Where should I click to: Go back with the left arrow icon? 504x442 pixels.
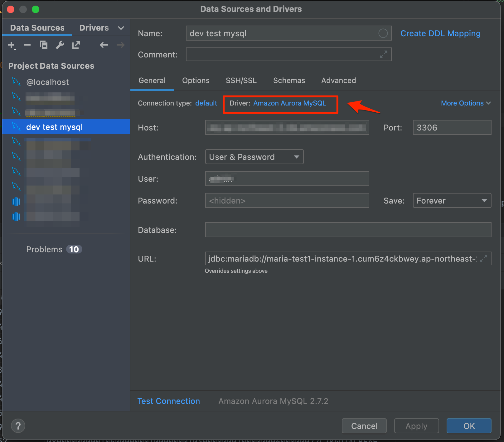104,45
